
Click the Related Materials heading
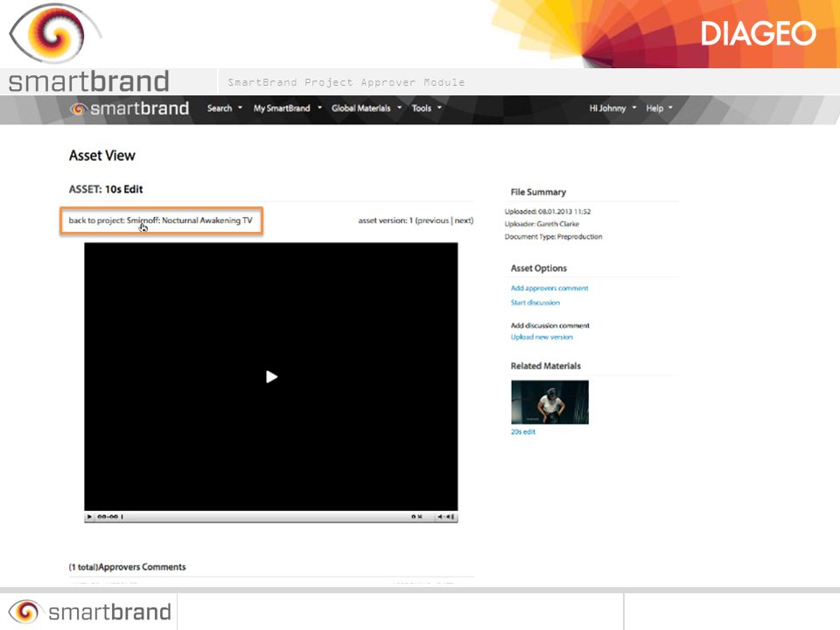(545, 366)
